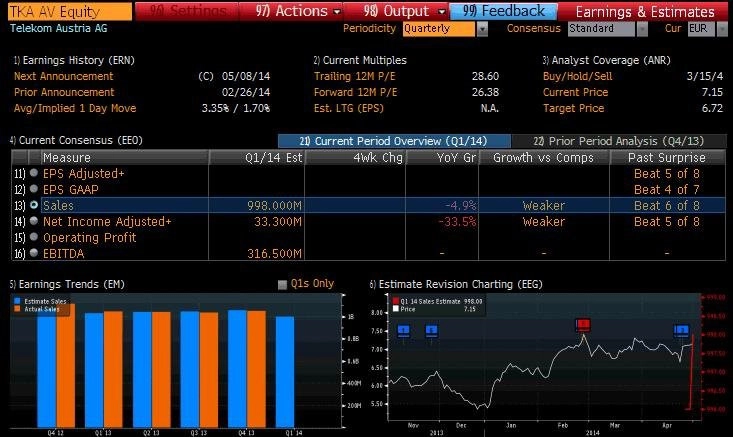The width and height of the screenshot is (733, 437).
Task: Click the Net Income YoY growth -33.5% cell
Action: 442,221
